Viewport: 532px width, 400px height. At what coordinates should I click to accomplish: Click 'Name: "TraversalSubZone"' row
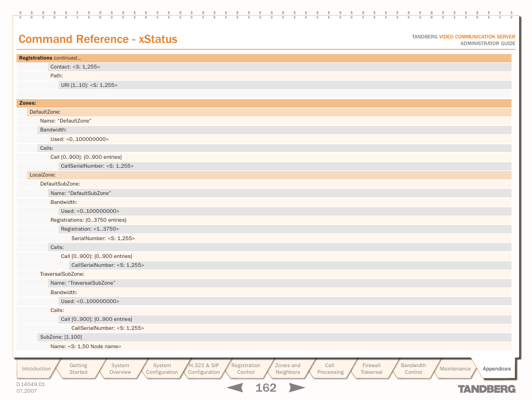[x=279, y=282]
